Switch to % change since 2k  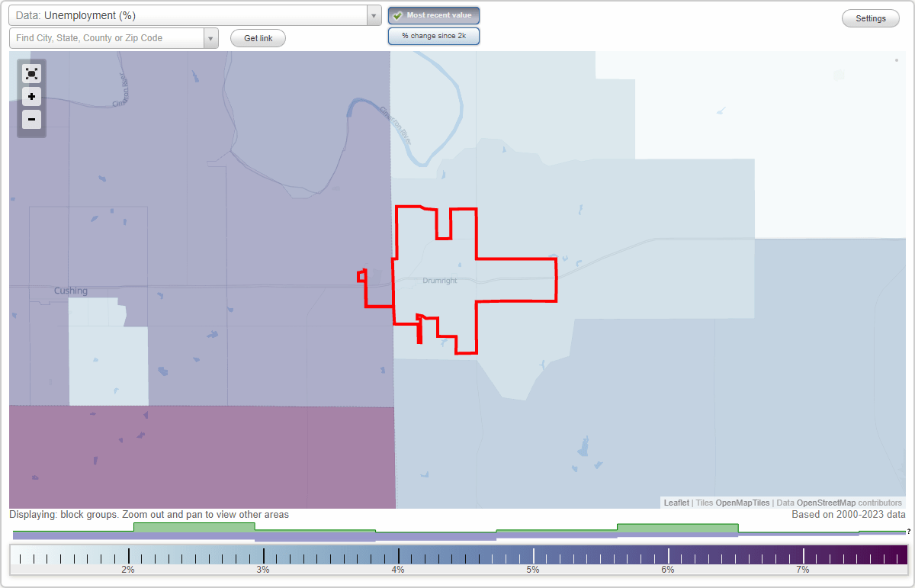[434, 36]
